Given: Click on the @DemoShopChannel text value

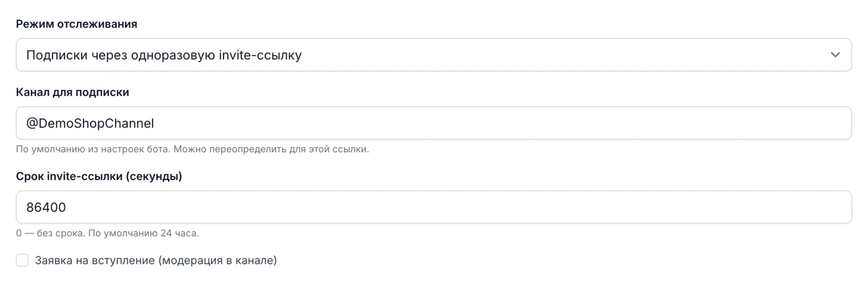Looking at the screenshot, I should tap(90, 124).
